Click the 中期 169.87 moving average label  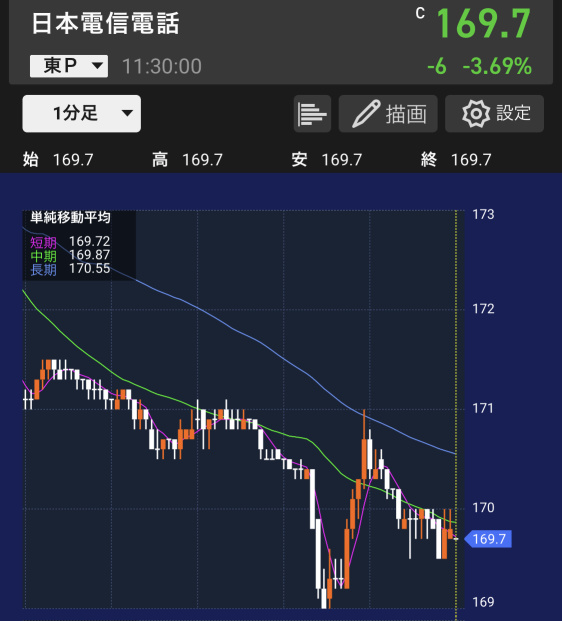(x=70, y=255)
